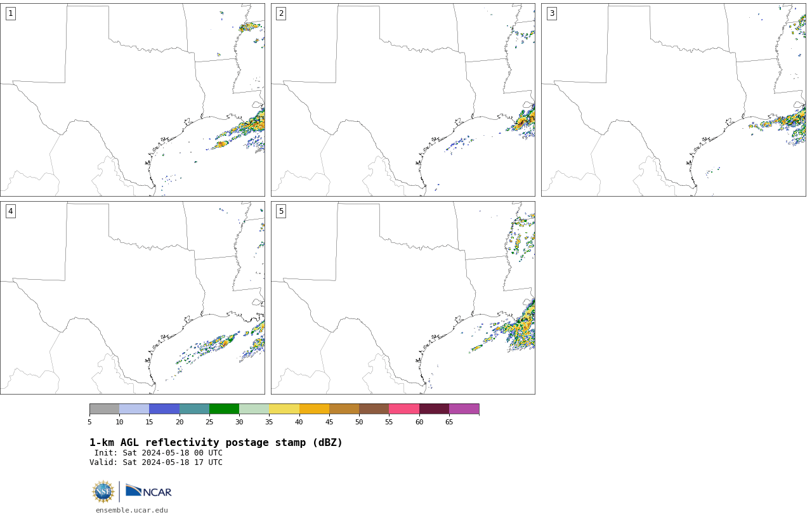Image resolution: width=812 pixels, height=517 pixels.
Task: Click the number 4 panel label
Action: click(x=10, y=211)
